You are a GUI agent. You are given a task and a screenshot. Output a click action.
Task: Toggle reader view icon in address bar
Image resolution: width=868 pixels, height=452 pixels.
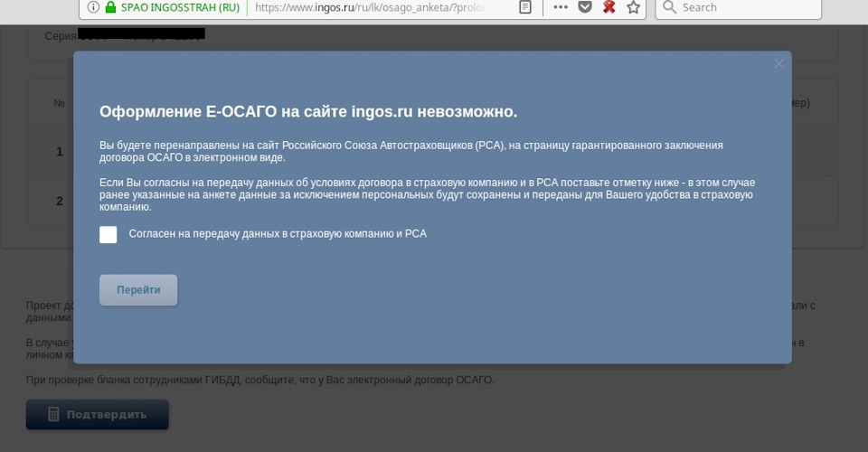tap(525, 7)
